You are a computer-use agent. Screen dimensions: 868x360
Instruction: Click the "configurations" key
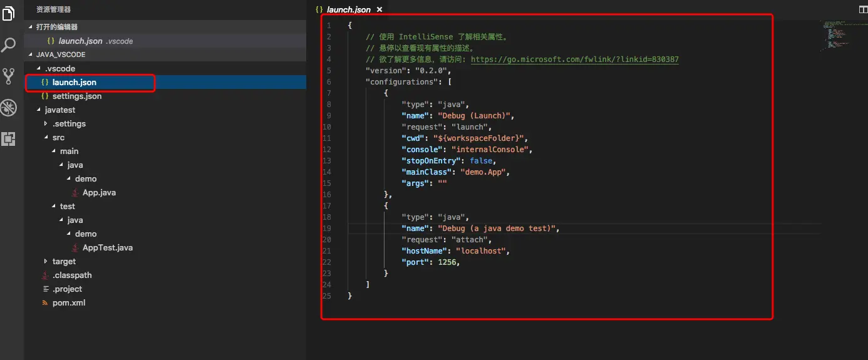[401, 82]
